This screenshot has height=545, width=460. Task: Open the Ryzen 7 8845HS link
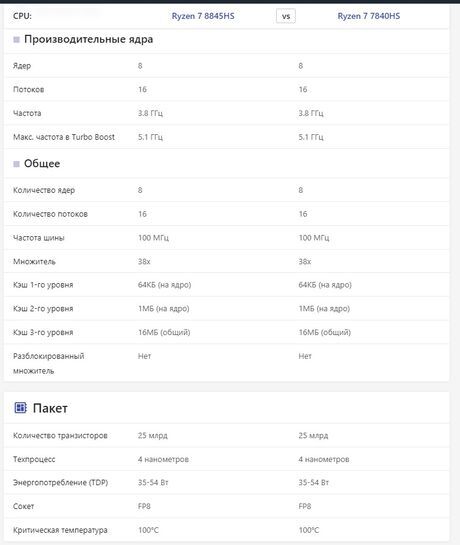pos(203,16)
